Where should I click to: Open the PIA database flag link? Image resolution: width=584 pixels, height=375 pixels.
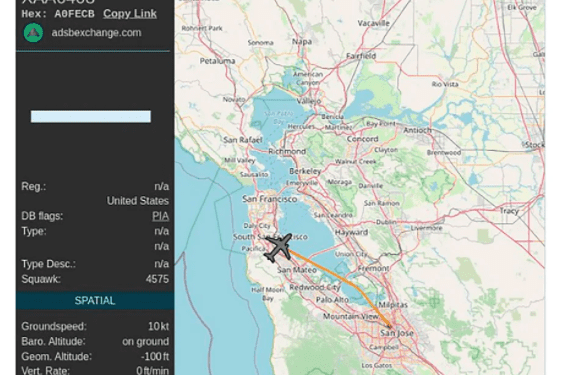(x=161, y=216)
